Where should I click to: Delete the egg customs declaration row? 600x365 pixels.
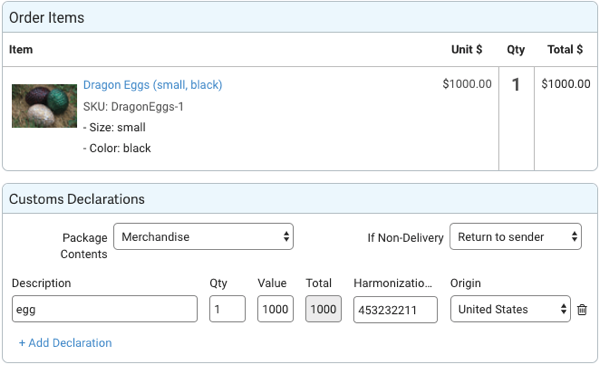(582, 309)
